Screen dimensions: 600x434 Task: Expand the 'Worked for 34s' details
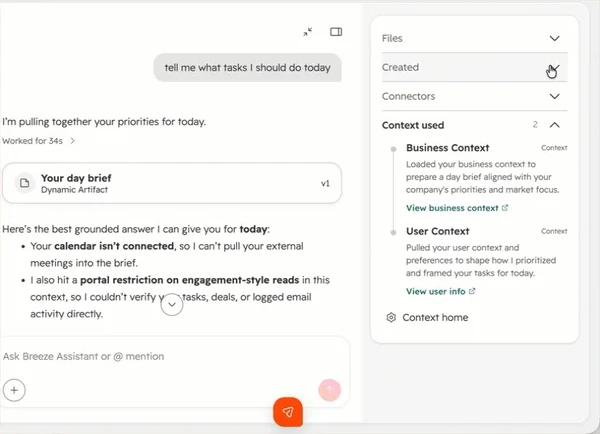[38, 141]
